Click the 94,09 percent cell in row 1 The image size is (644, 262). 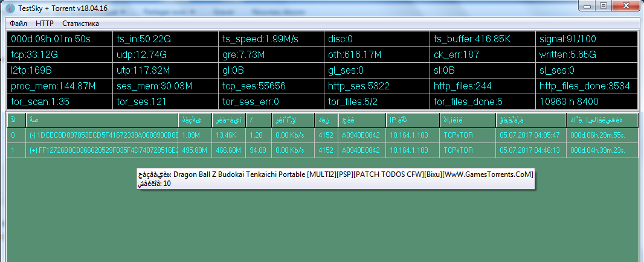coord(258,150)
